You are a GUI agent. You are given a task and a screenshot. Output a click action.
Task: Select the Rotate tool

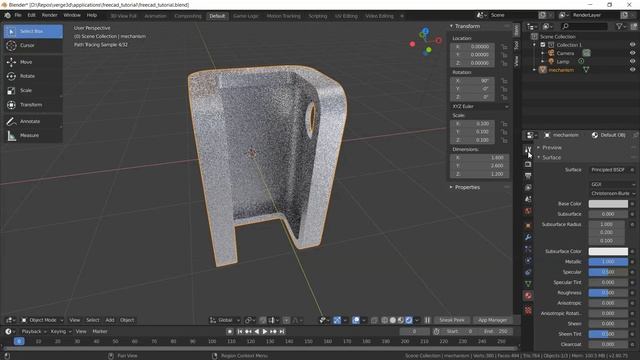click(33, 76)
